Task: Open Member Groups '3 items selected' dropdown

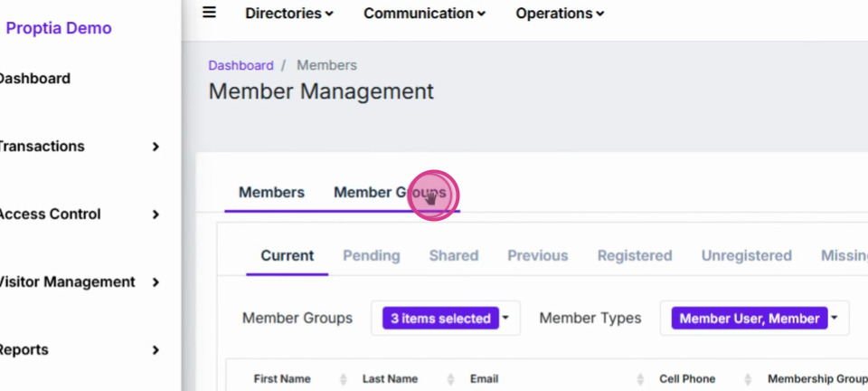Action: tap(446, 319)
